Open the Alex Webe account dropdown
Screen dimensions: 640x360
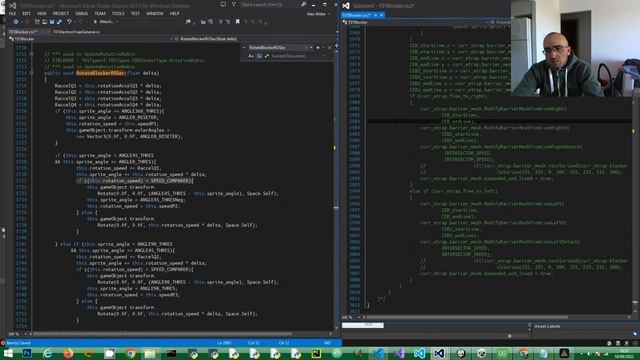click(x=318, y=14)
